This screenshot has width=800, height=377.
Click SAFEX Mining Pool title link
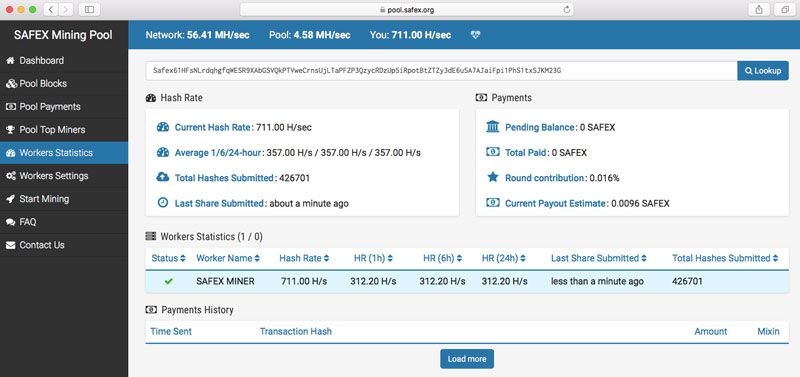click(x=63, y=35)
